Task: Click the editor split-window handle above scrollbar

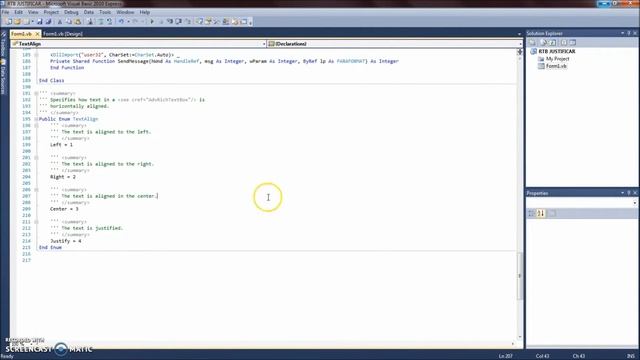Action: pos(520,52)
